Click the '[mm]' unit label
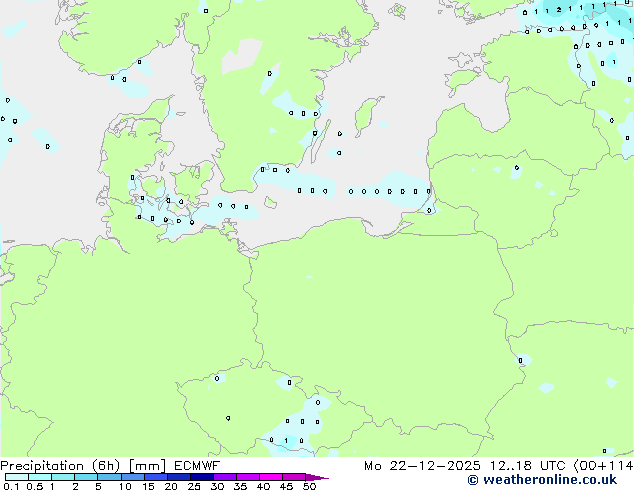The width and height of the screenshot is (634, 490). pyautogui.click(x=148, y=466)
